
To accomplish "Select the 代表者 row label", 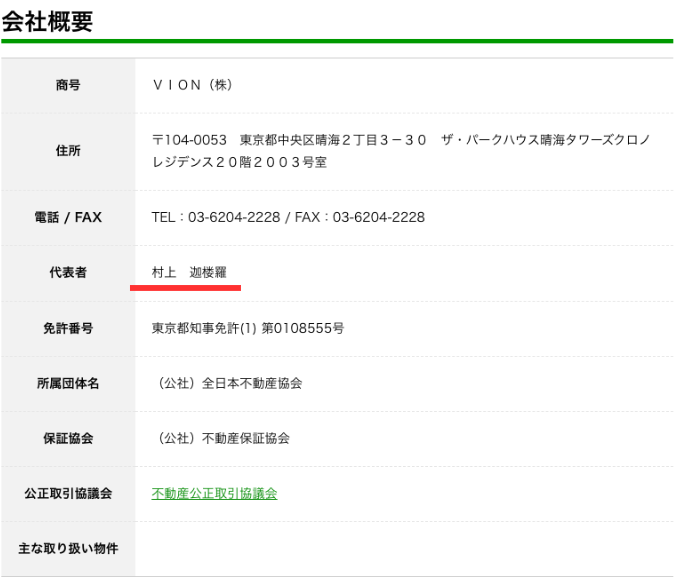I will [68, 272].
